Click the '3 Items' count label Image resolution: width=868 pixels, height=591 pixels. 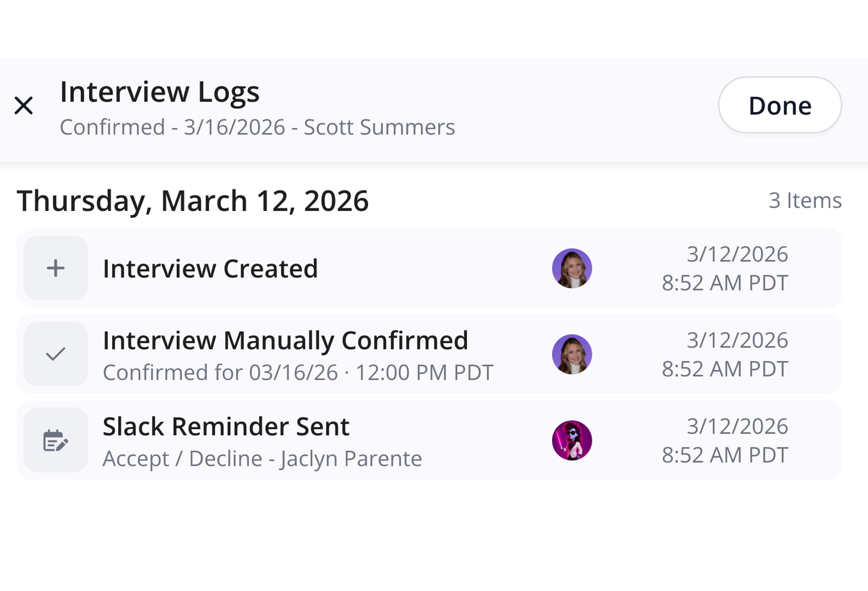[805, 201]
